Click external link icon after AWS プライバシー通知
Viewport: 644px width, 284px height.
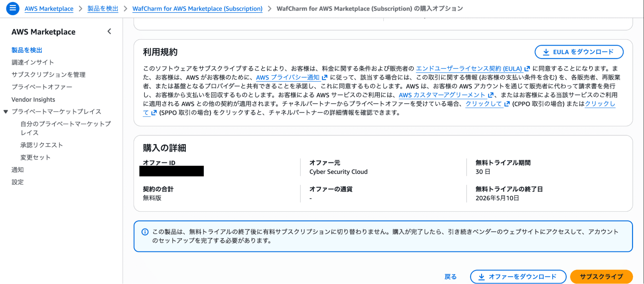pos(324,77)
